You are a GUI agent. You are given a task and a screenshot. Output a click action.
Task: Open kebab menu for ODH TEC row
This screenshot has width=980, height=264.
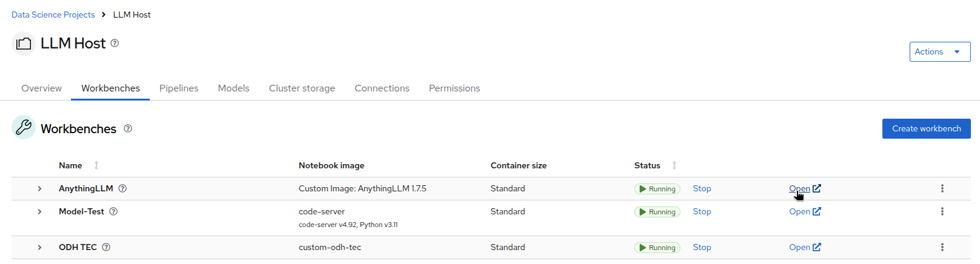942,247
